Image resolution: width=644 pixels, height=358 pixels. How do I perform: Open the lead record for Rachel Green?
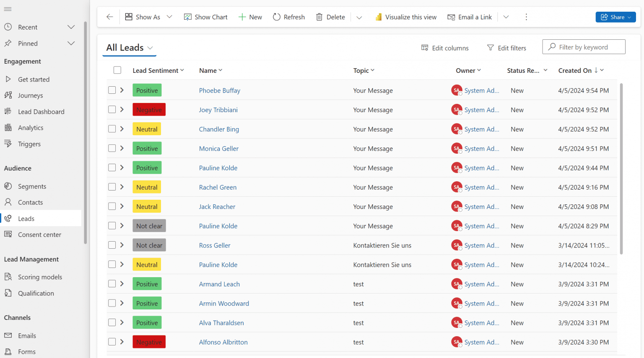pyautogui.click(x=218, y=187)
